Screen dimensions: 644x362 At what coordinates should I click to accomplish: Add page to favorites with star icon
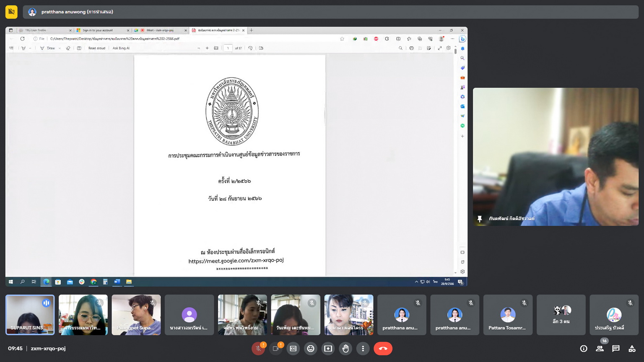(x=342, y=39)
